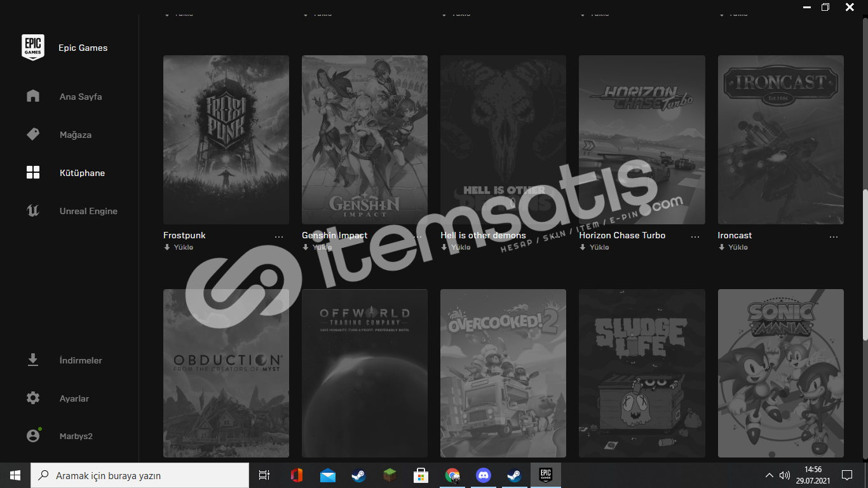
Task: Open Marbys2 profile name
Action: 76,437
